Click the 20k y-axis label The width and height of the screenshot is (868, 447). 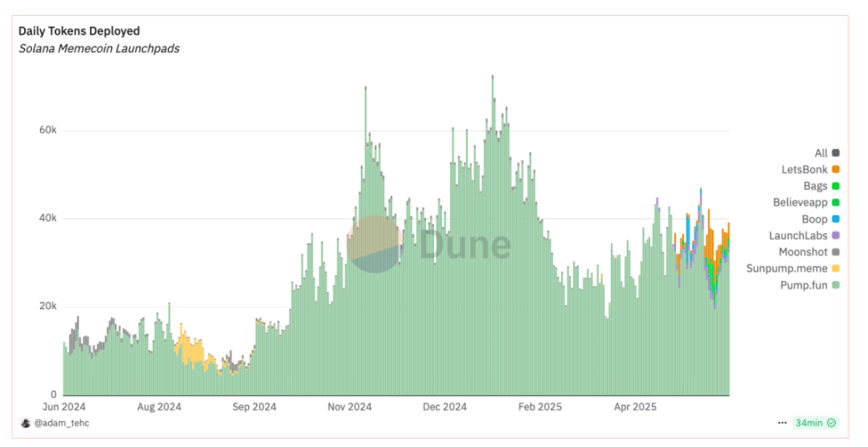pos(47,307)
